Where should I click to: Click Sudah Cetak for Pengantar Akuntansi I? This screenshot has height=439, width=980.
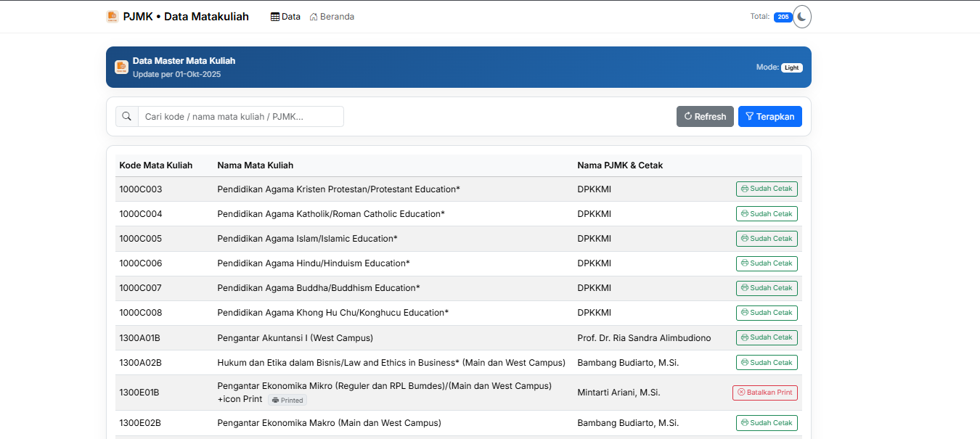(x=767, y=337)
